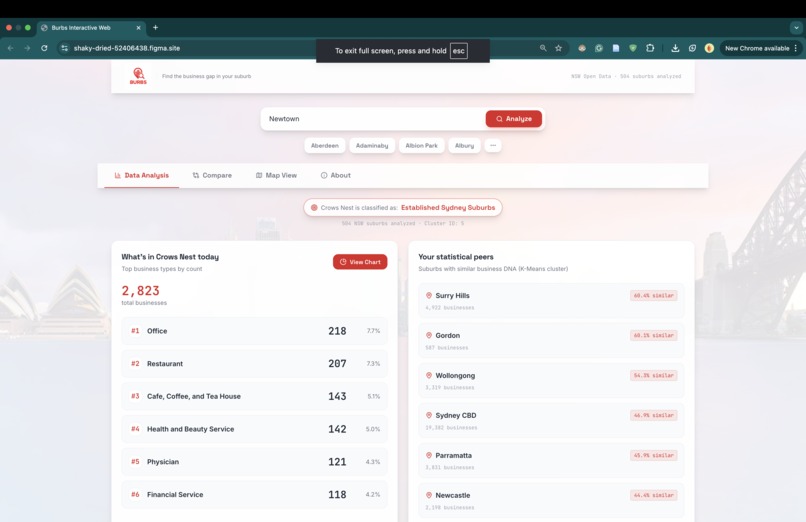The height and width of the screenshot is (522, 806).
Task: Close the Burbs Interactive Web tab
Action: point(138,28)
